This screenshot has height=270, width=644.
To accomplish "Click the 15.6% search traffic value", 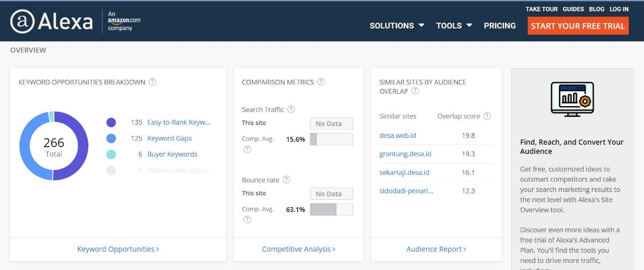I will 295,139.
